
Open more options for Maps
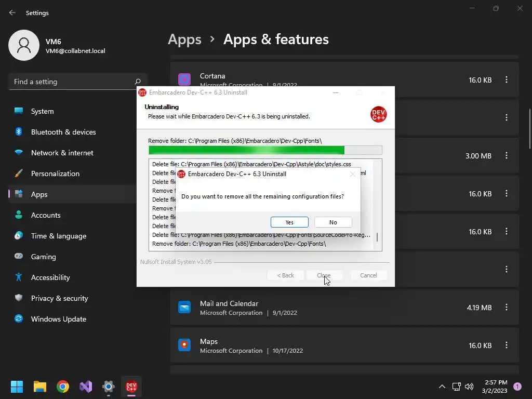pyautogui.click(x=506, y=345)
